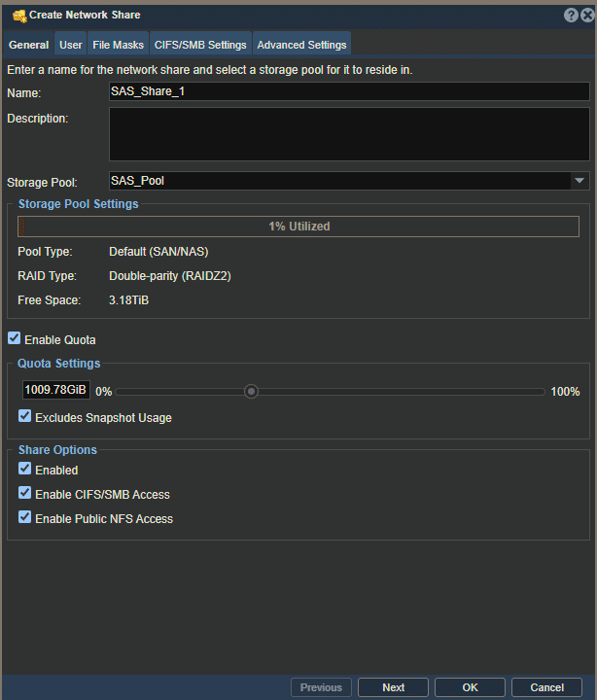
Task: Click the quota size field 1009.78GiB
Action: [x=56, y=390]
